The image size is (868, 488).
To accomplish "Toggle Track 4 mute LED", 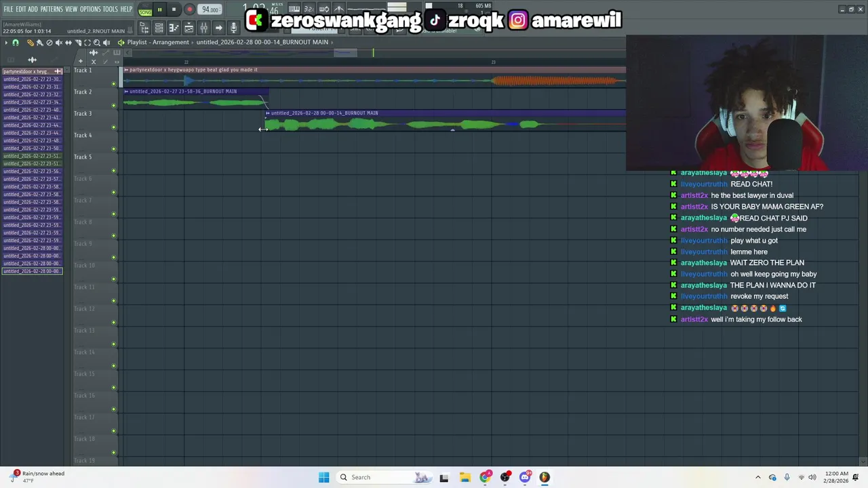I will [x=114, y=149].
